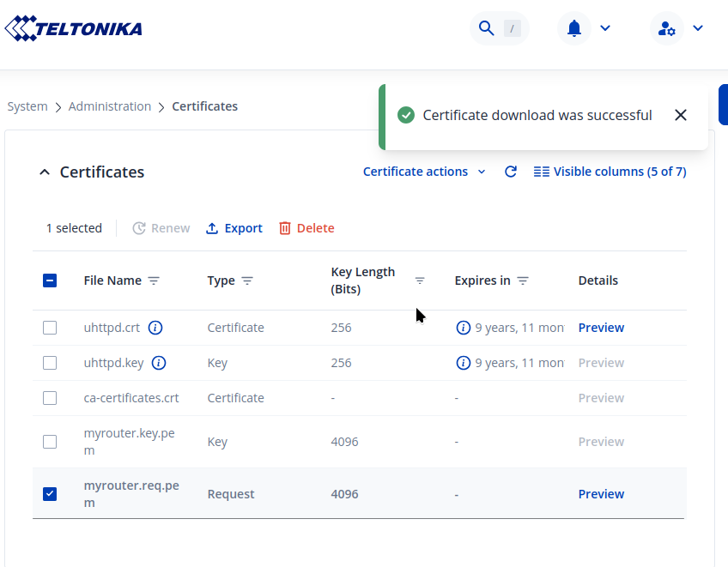The image size is (728, 567).
Task: Open Visible columns (5 of 7) selector
Action: (x=610, y=172)
